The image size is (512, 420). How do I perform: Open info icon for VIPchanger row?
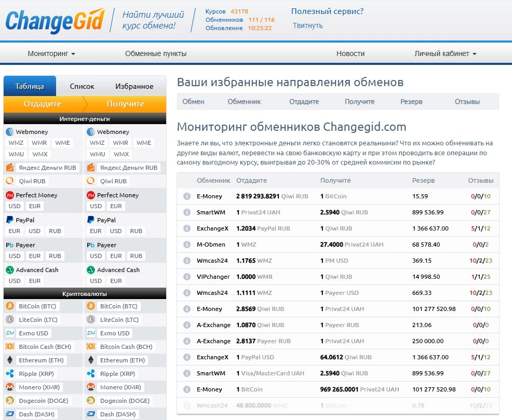point(187,277)
